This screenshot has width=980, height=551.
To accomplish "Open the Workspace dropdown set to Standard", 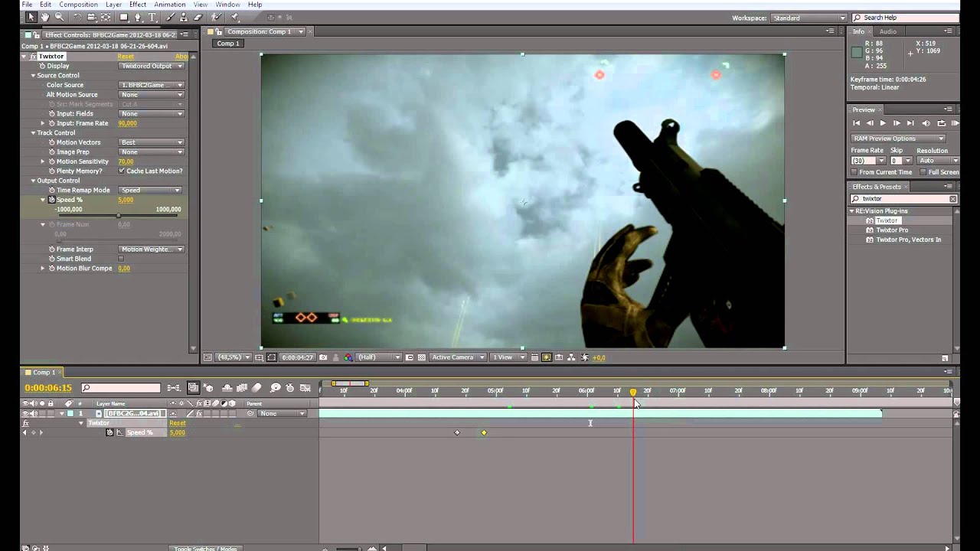I will coord(808,18).
